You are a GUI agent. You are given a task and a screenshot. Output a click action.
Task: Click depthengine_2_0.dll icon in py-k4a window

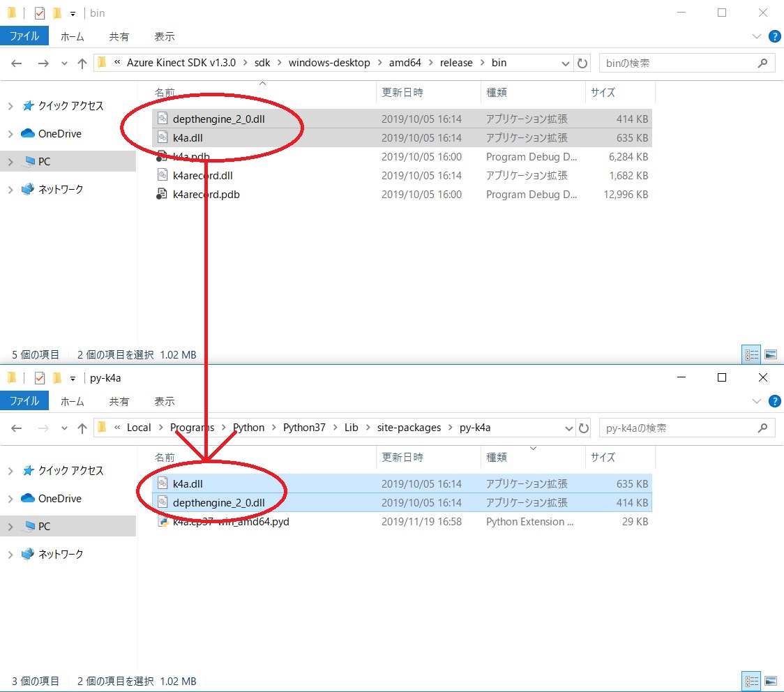click(162, 502)
